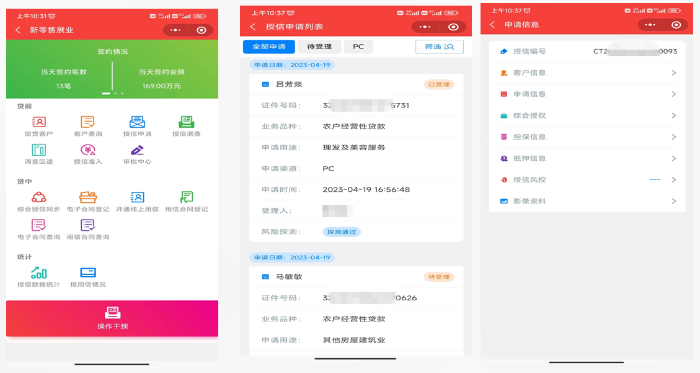Tap the 客户查询 icon
700x373 pixels.
tap(88, 122)
